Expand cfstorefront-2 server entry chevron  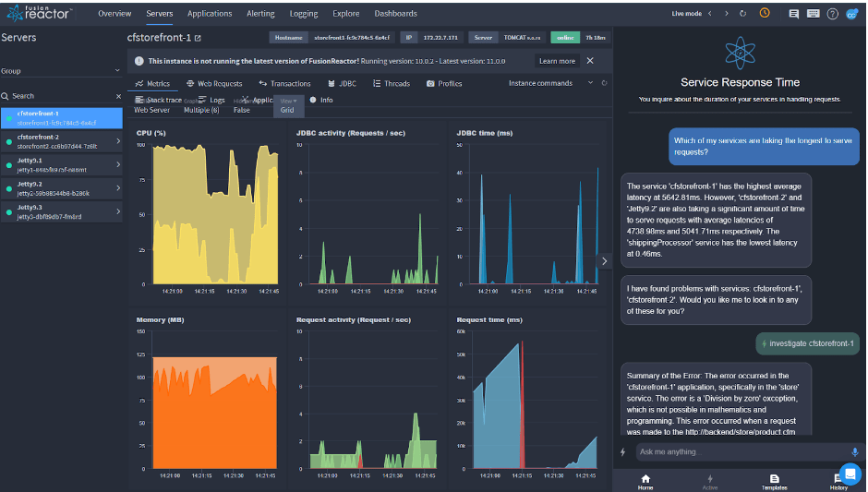[118, 141]
